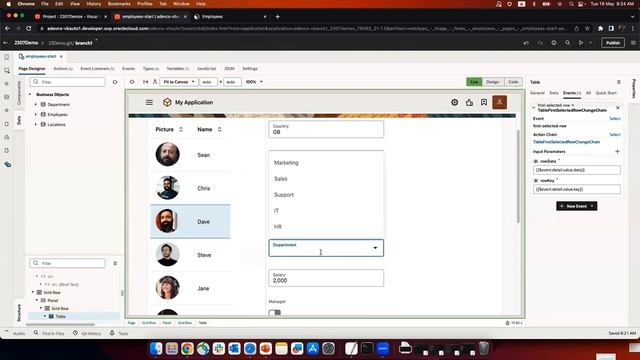Image resolution: width=640 pixels, height=360 pixels.
Task: Click Select link next to Event
Action: coord(615,118)
